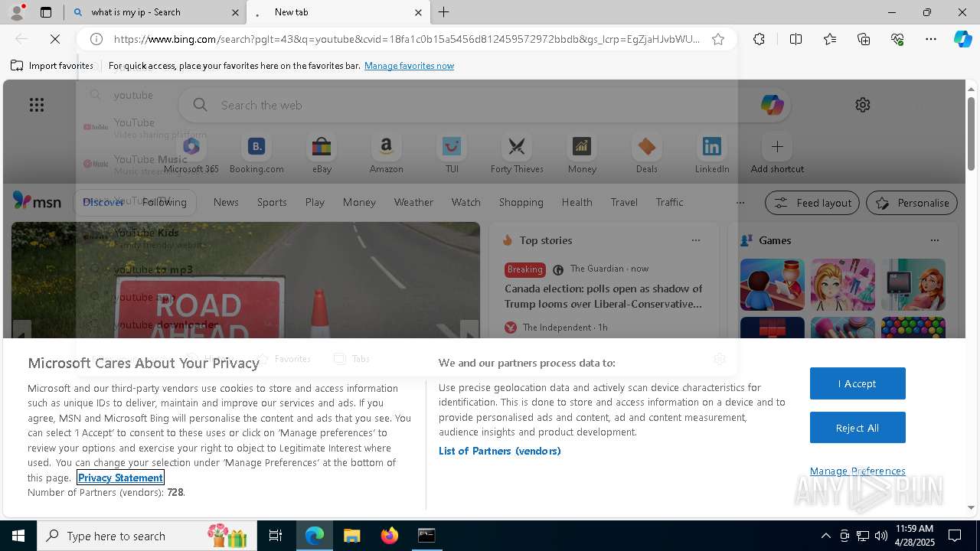
Task: Open File Explorer from the taskbar
Action: (x=351, y=536)
